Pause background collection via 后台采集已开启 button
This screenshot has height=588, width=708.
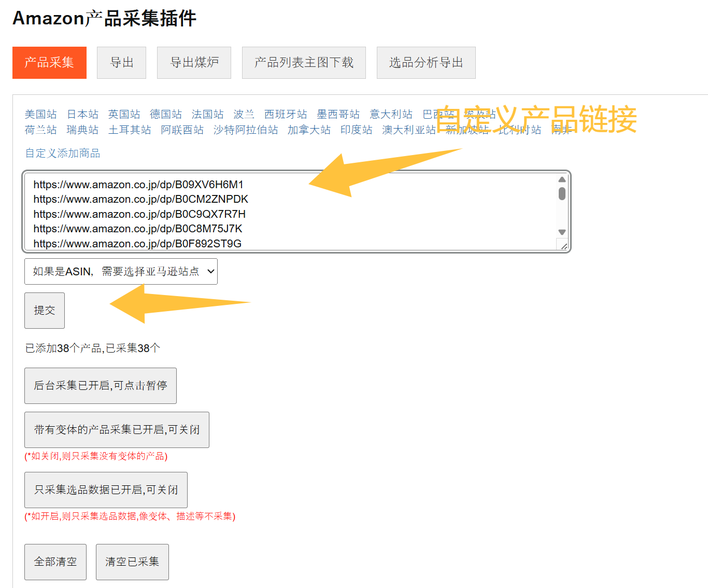[101, 385]
